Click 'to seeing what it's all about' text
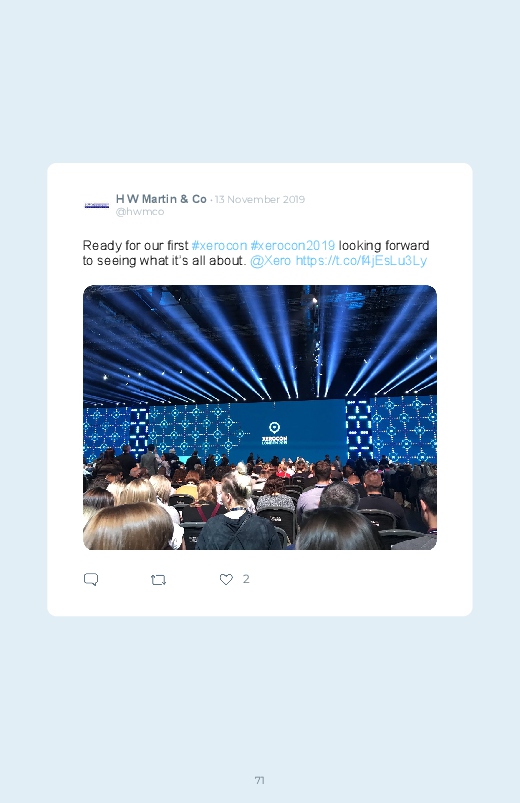This screenshot has height=803, width=520. (x=164, y=261)
